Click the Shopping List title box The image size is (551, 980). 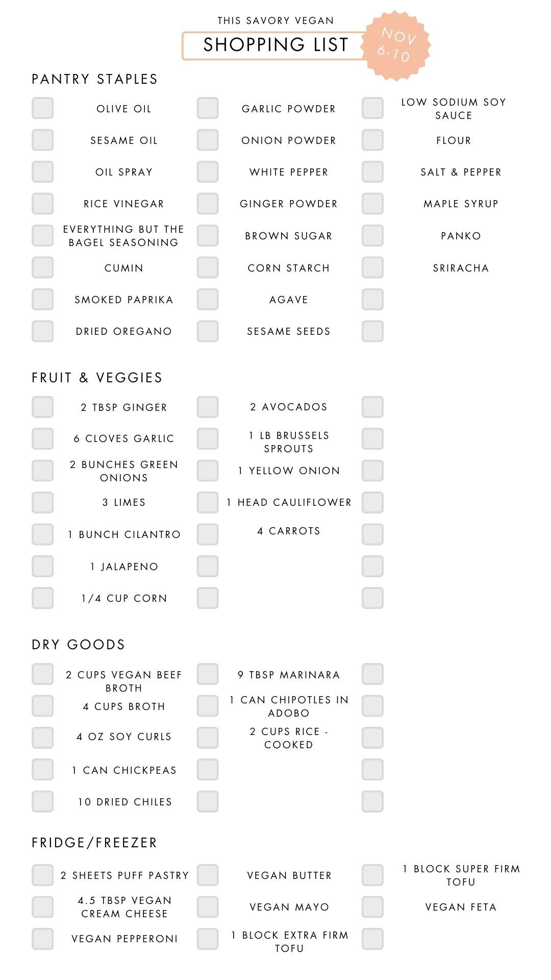click(x=274, y=45)
